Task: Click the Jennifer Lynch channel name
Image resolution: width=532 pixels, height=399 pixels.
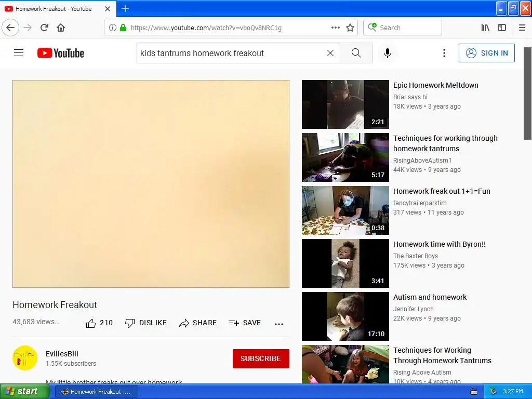Action: (x=413, y=309)
